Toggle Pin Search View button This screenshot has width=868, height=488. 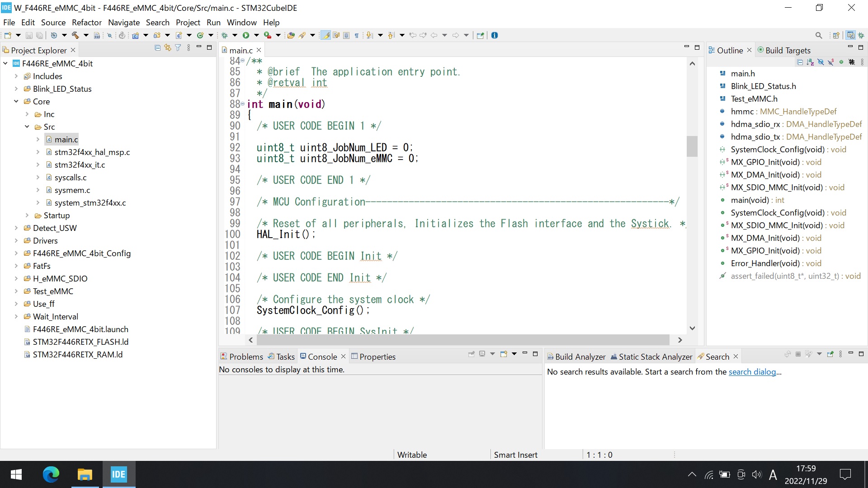830,354
